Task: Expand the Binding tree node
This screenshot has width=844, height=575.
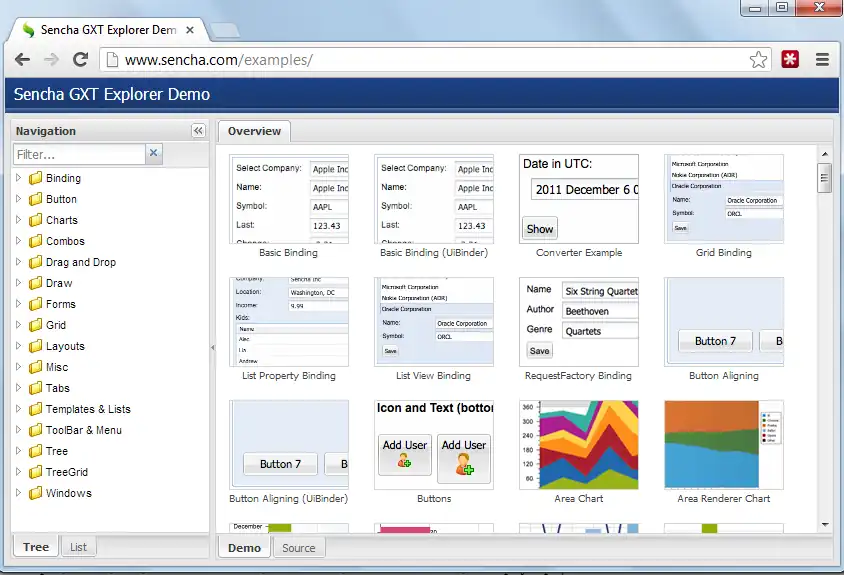Action: coord(18,178)
